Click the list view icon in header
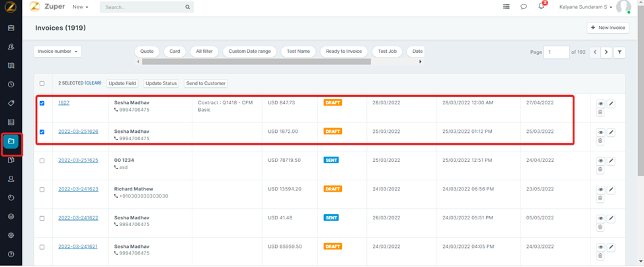This screenshot has width=644, height=267. [x=506, y=7]
